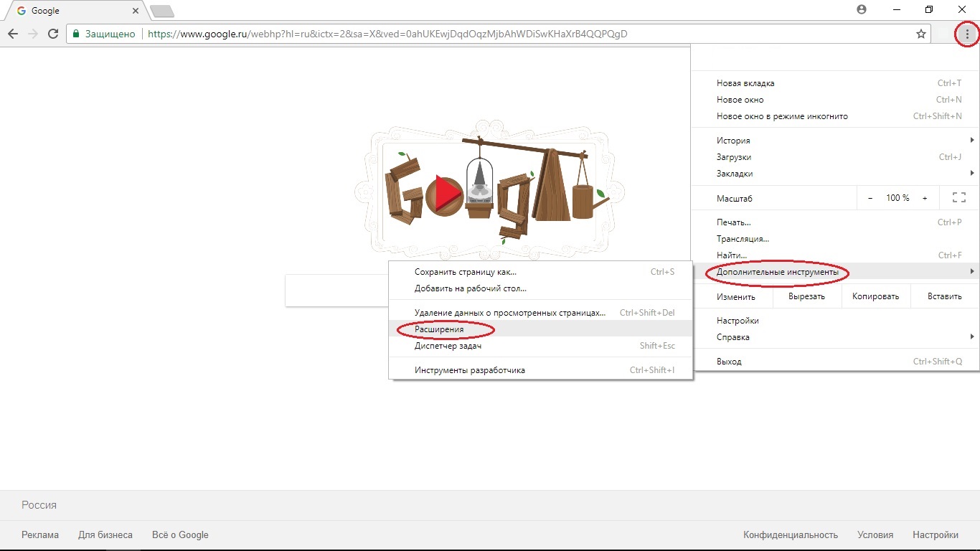Open the Конфиденциальность footer link
Image resolution: width=980 pixels, height=551 pixels.
pyautogui.click(x=791, y=534)
